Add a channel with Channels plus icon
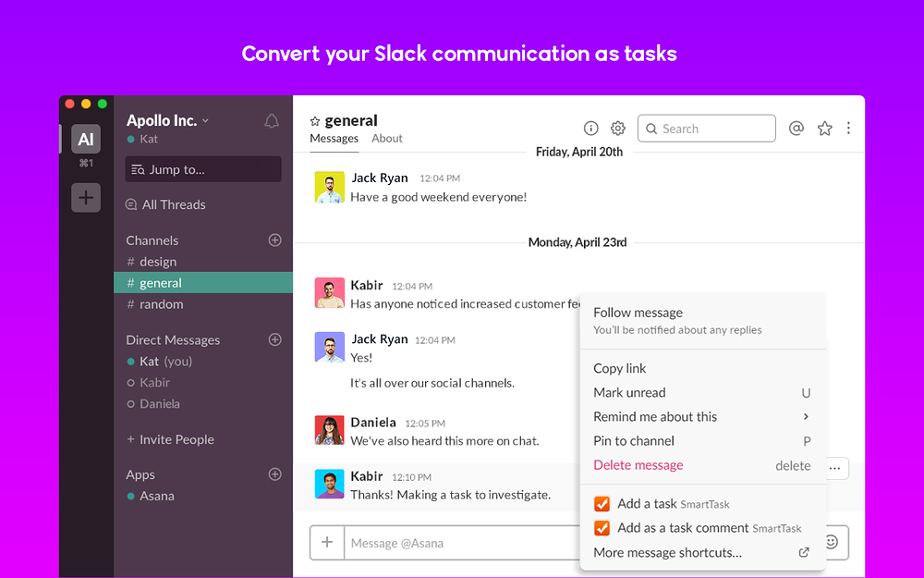 274,240
